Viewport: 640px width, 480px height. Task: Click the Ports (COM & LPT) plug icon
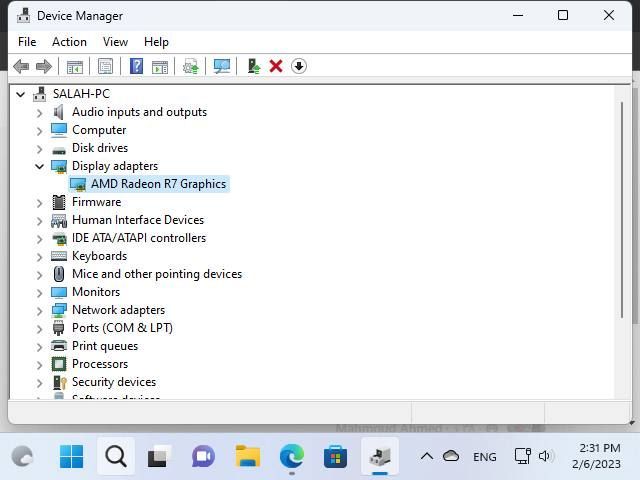click(59, 328)
